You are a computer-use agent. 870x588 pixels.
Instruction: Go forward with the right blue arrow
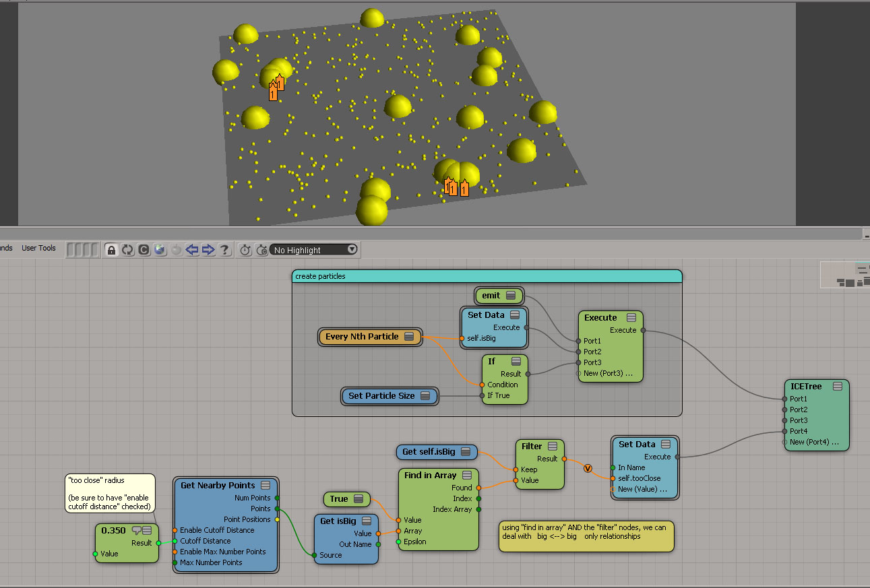pos(208,250)
